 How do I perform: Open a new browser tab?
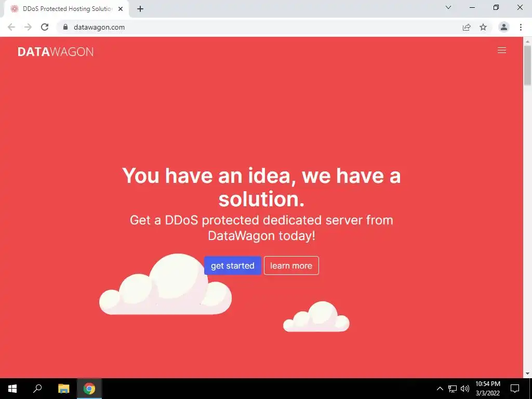[140, 9]
